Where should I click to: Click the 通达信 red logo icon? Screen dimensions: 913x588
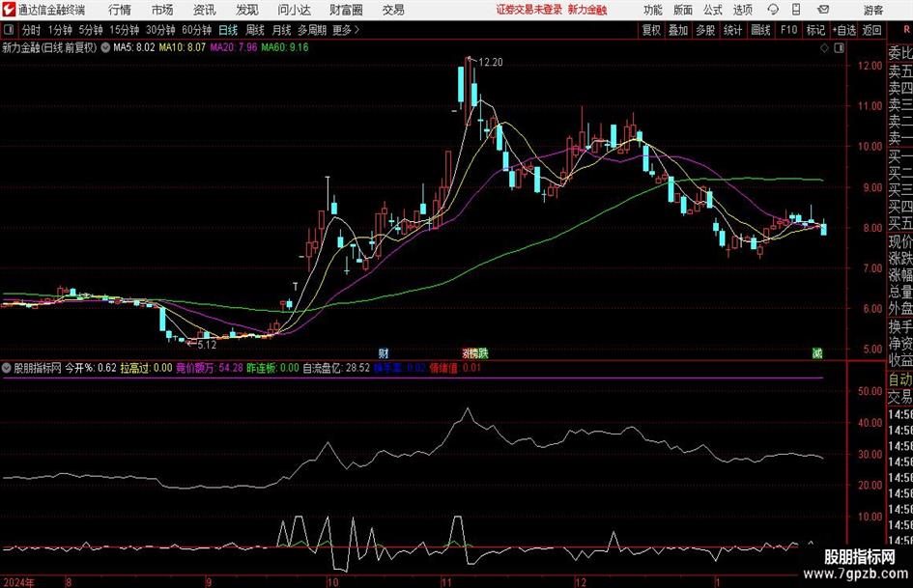(x=8, y=10)
